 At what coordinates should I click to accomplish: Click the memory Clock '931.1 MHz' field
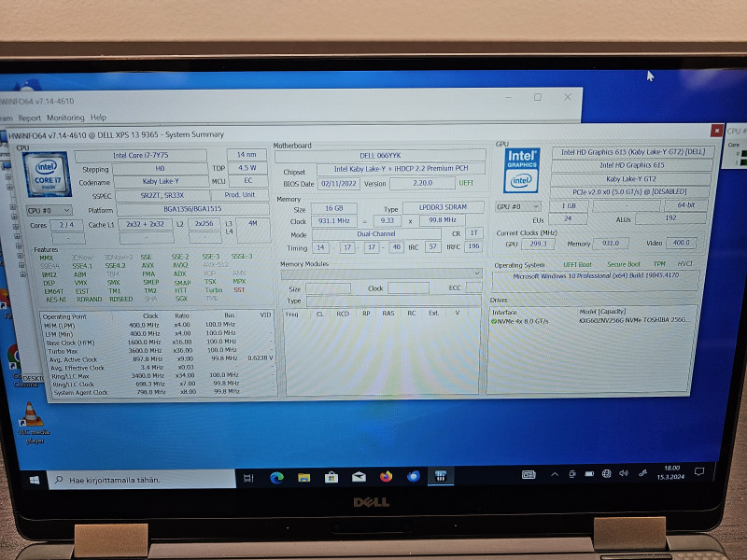tap(334, 221)
